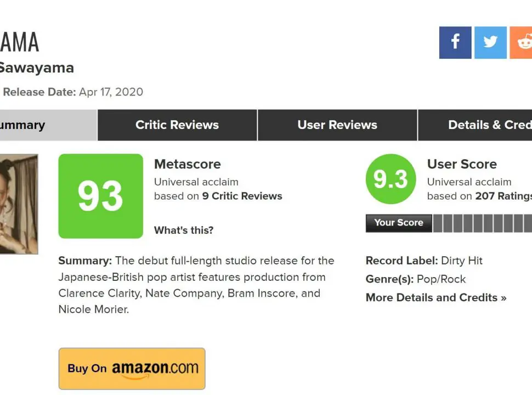Switch to the Critic Reviews tab
The height and width of the screenshot is (395, 532).
(x=177, y=125)
